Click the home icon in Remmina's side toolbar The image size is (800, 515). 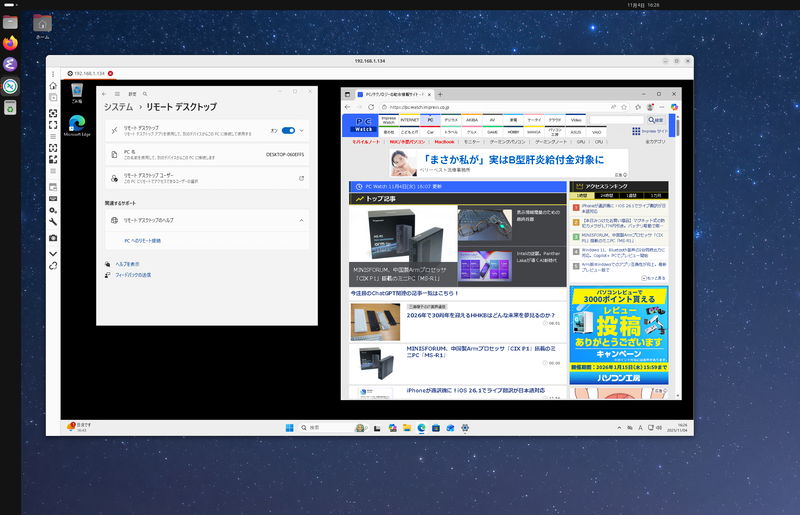53,86
